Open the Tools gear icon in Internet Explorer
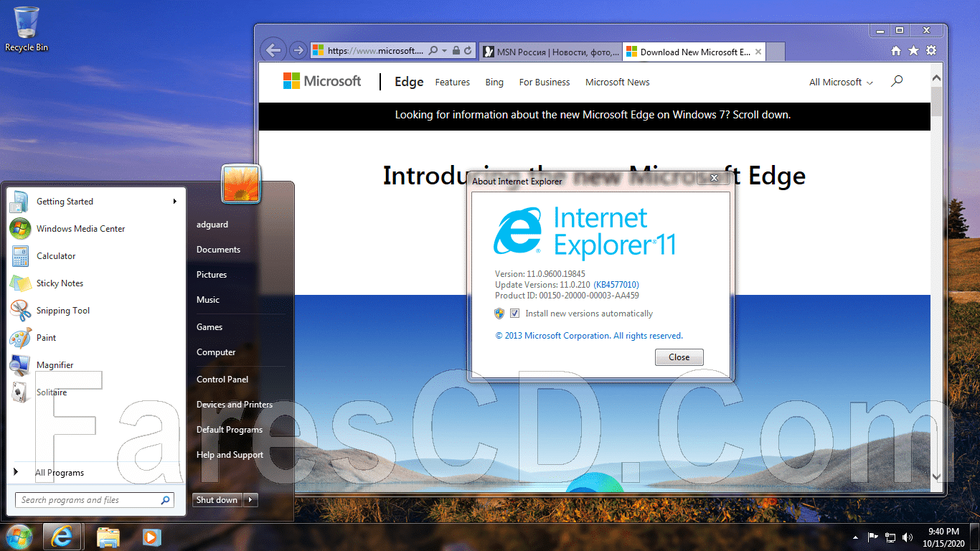Screen dimensions: 980x551 click(931, 51)
